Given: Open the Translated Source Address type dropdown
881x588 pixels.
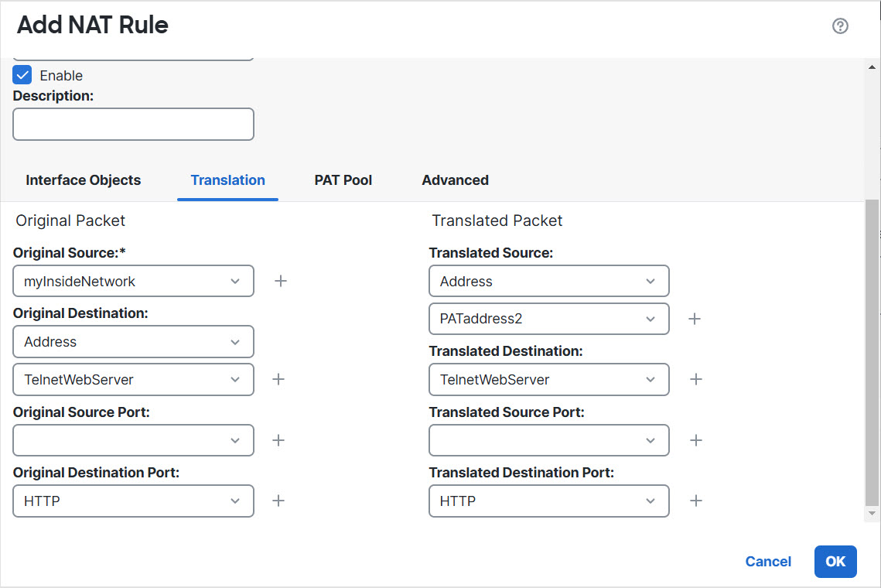Looking at the screenshot, I should point(548,281).
